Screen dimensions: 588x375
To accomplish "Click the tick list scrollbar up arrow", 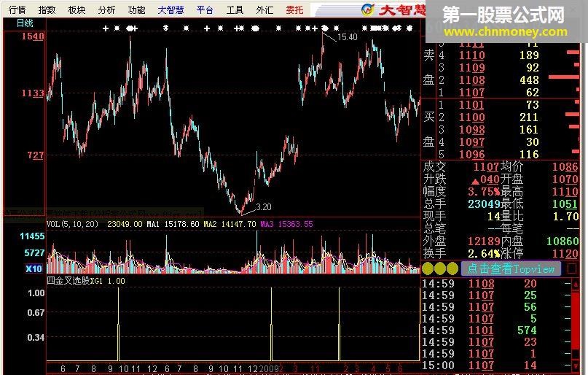I will click(576, 284).
